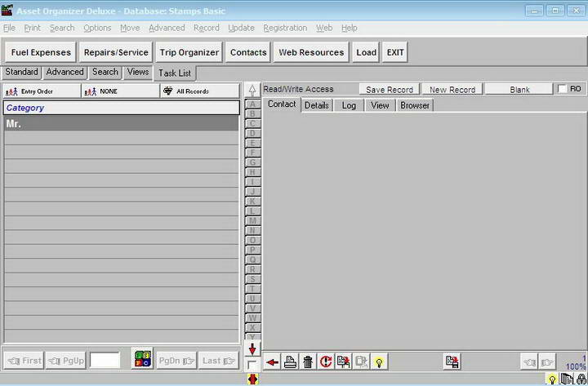This screenshot has width=588, height=386.
Task: Select the Browser tab
Action: [x=415, y=105]
